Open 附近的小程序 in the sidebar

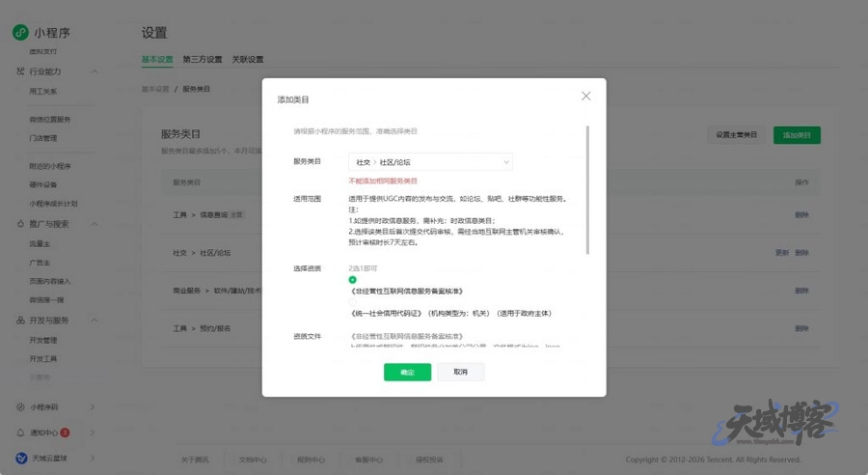tap(50, 166)
